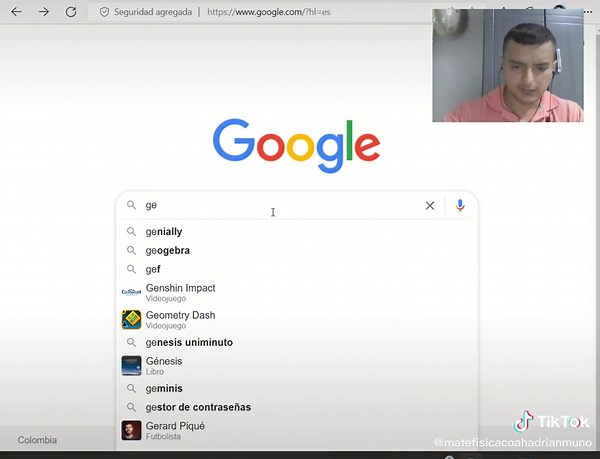
Task: Focus the address bar showing google.com URL
Action: [269, 12]
